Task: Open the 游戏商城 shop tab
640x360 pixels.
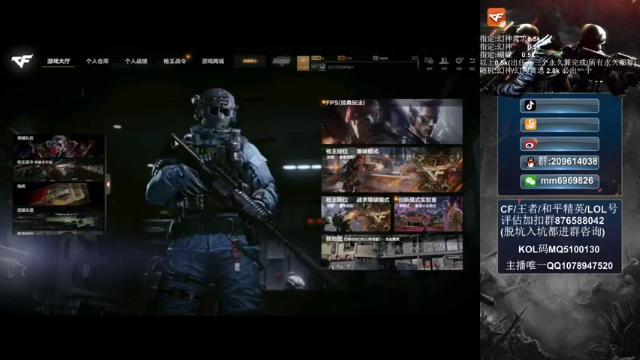Action: [213, 61]
